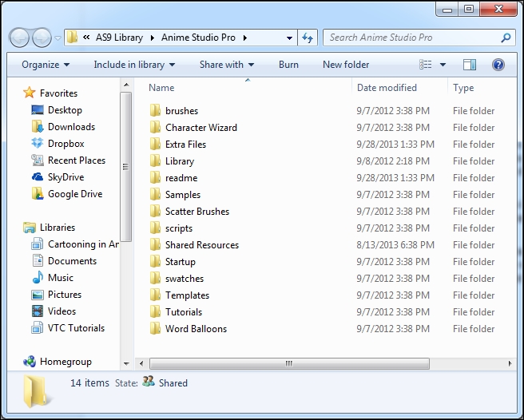
Task: Select the Shared Resources folder icon
Action: tap(155, 244)
